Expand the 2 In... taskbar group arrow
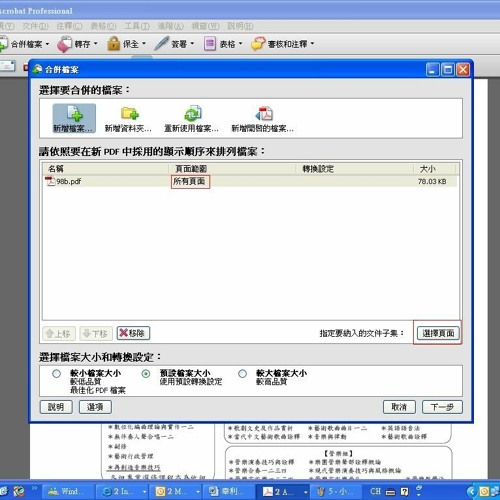 click(x=145, y=492)
